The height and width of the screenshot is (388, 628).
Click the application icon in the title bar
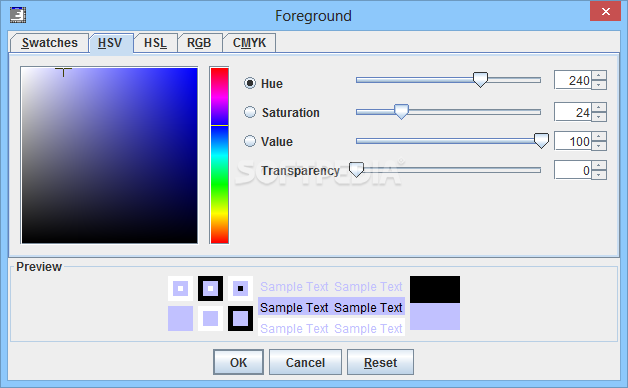pyautogui.click(x=18, y=15)
